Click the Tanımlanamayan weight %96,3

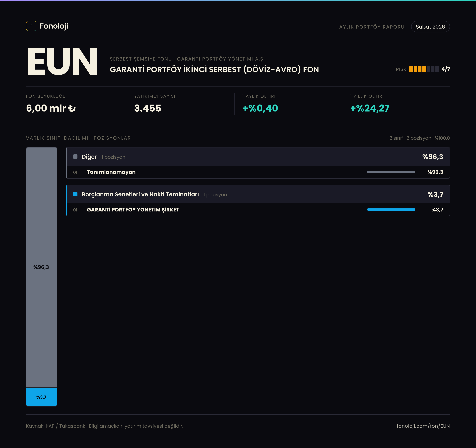[435, 172]
